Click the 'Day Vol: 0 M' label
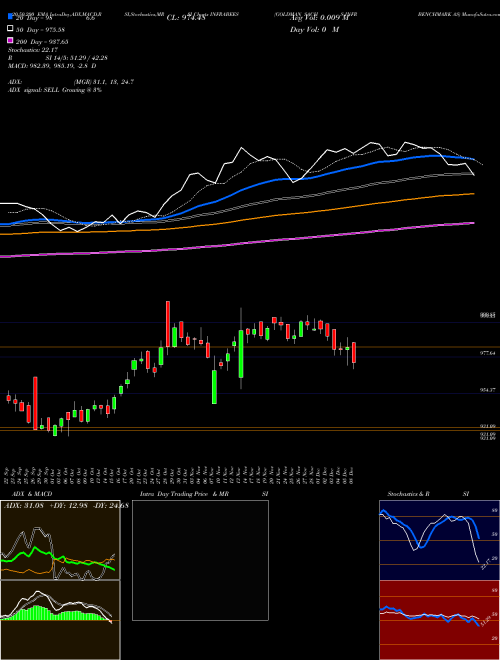This screenshot has width=500, height=660. click(314, 30)
